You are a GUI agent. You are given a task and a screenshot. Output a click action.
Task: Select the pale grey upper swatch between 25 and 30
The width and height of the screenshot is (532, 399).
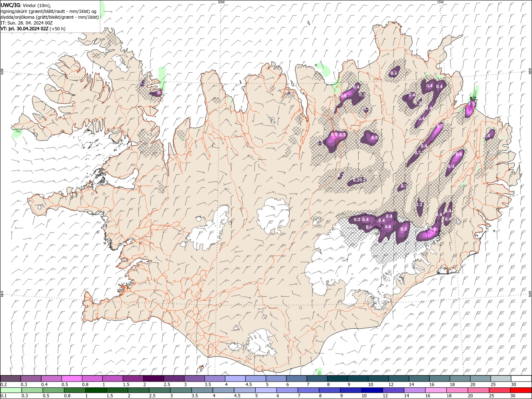coord(501,379)
